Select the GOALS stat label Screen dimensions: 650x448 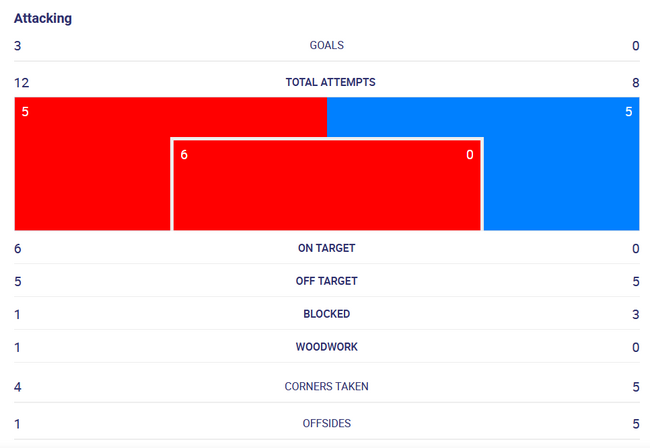click(327, 45)
